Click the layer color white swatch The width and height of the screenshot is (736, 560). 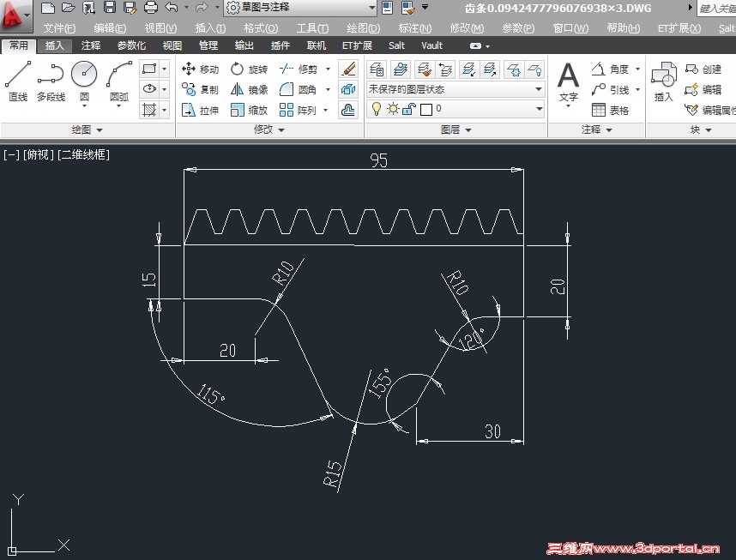coord(426,110)
